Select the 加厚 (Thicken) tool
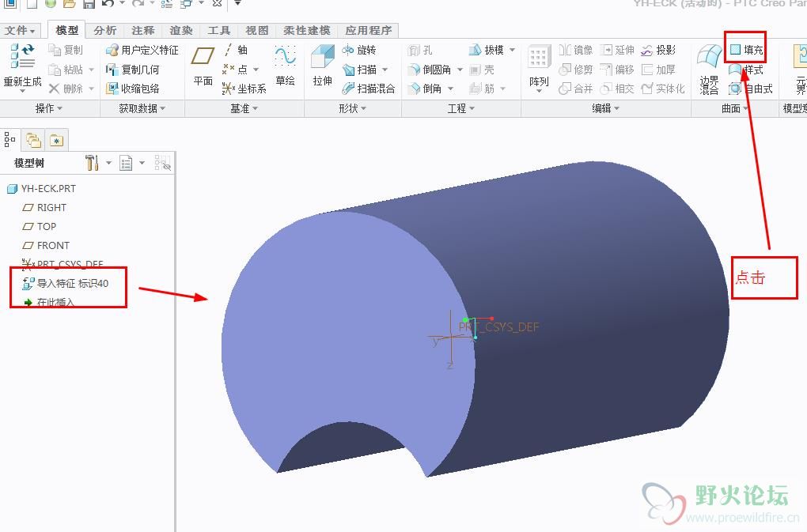This screenshot has width=807, height=532. coord(659,70)
